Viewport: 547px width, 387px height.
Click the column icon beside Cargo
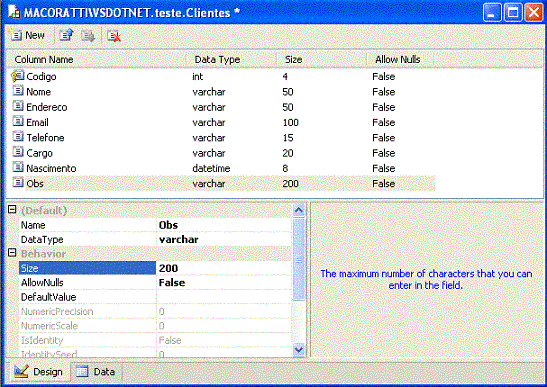click(18, 152)
